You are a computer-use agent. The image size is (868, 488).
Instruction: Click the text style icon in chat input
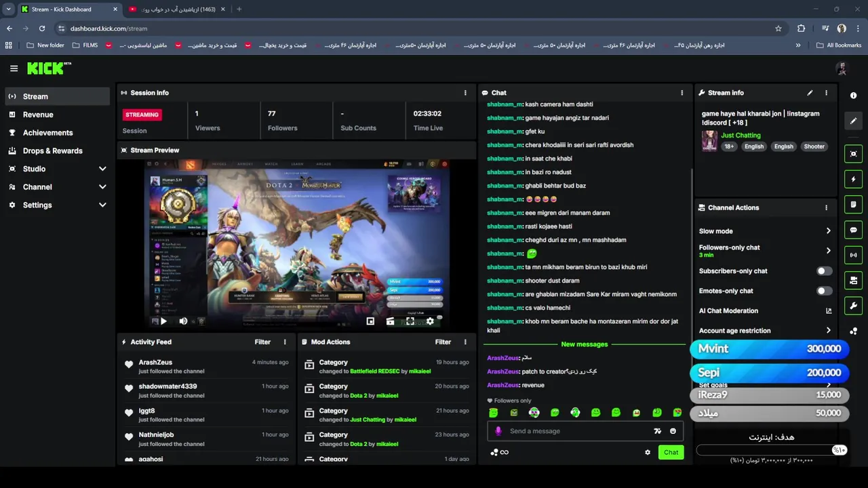point(656,431)
